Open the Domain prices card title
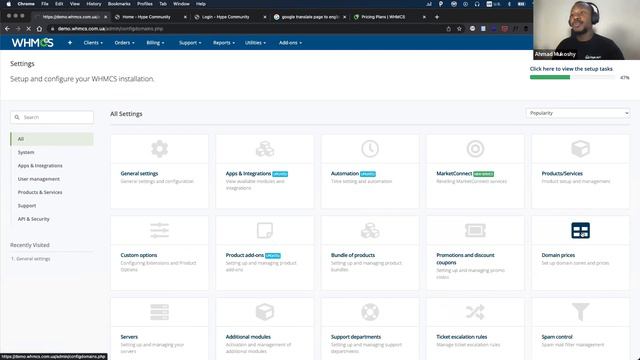The height and width of the screenshot is (360, 640). pos(558,255)
